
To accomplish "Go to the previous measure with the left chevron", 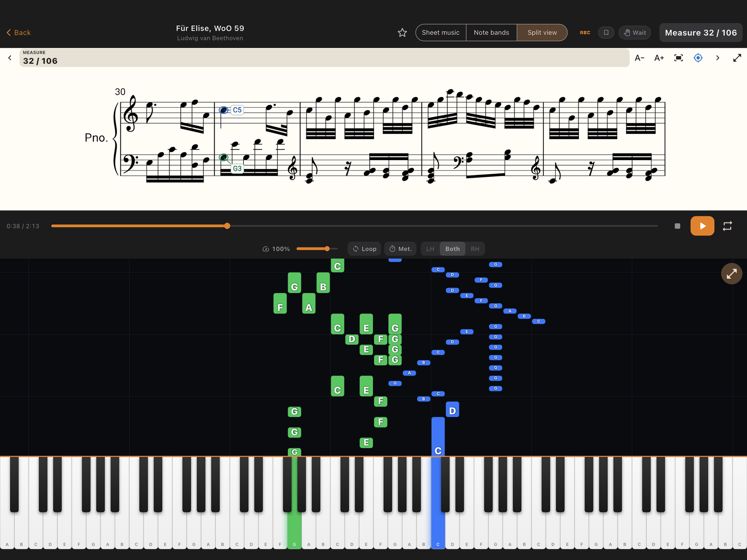I will click(x=10, y=58).
